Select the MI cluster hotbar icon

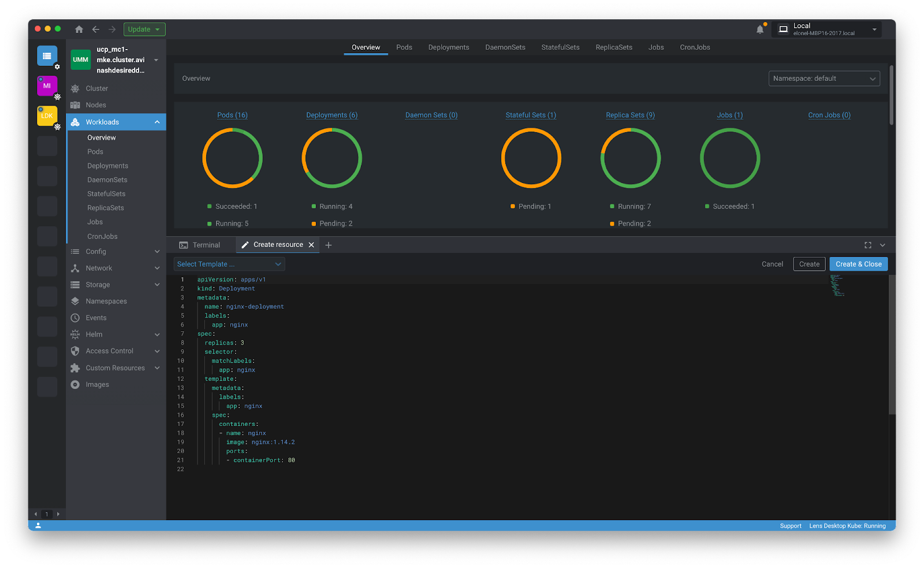coord(47,86)
